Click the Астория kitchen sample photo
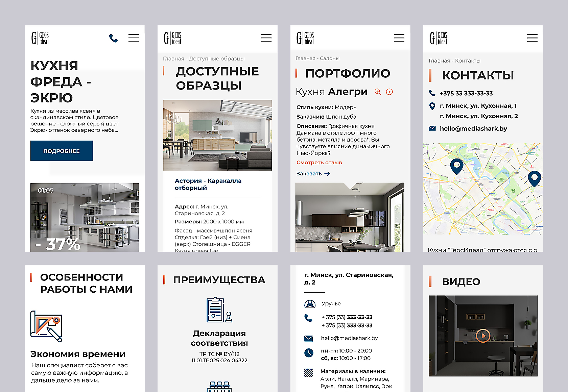Screen dimensions: 568x392 217,135
